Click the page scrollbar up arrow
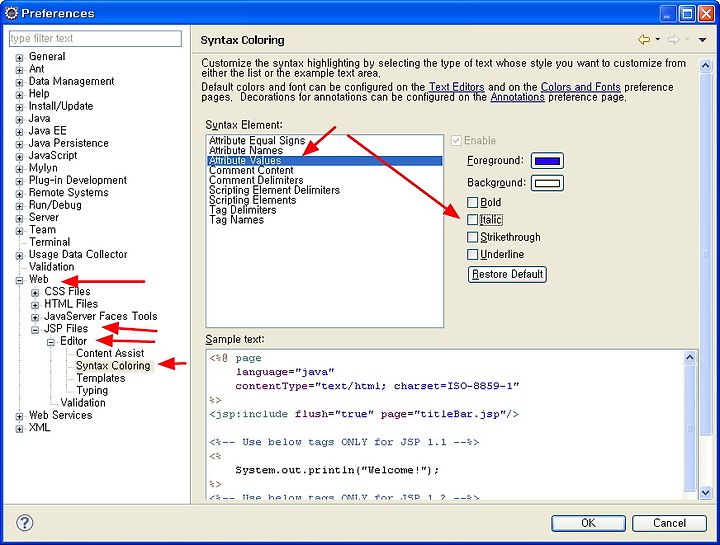 (705, 66)
